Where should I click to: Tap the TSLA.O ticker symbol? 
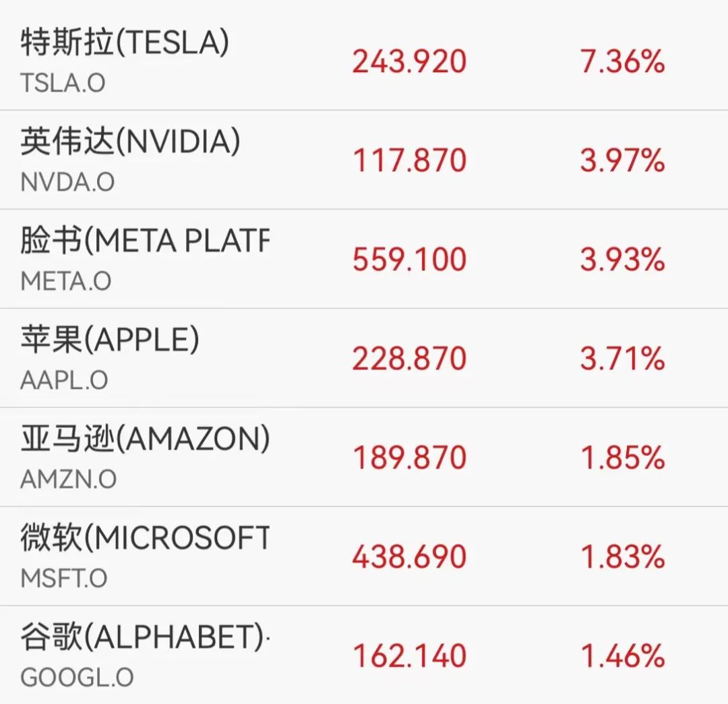[63, 83]
